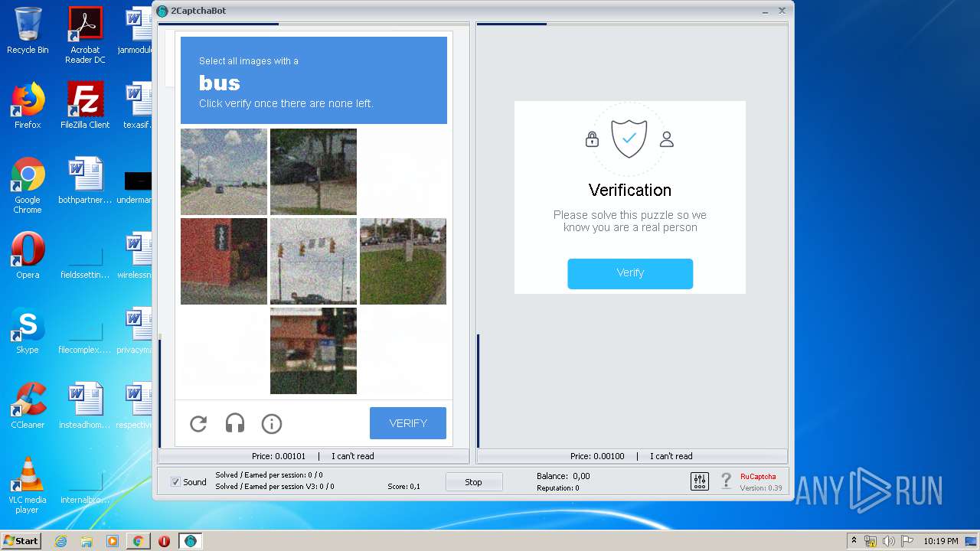Click the Reputation: 0 text

coord(557,487)
